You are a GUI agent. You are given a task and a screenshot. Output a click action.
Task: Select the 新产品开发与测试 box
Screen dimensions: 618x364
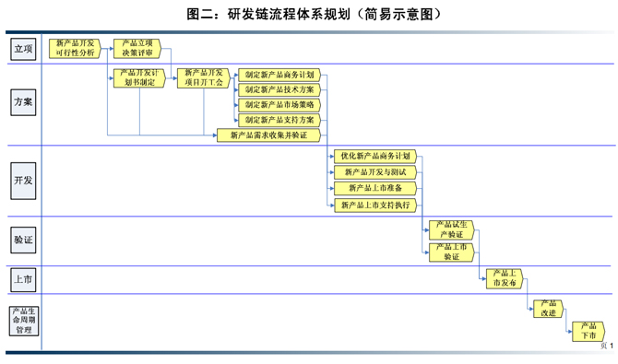coord(375,172)
